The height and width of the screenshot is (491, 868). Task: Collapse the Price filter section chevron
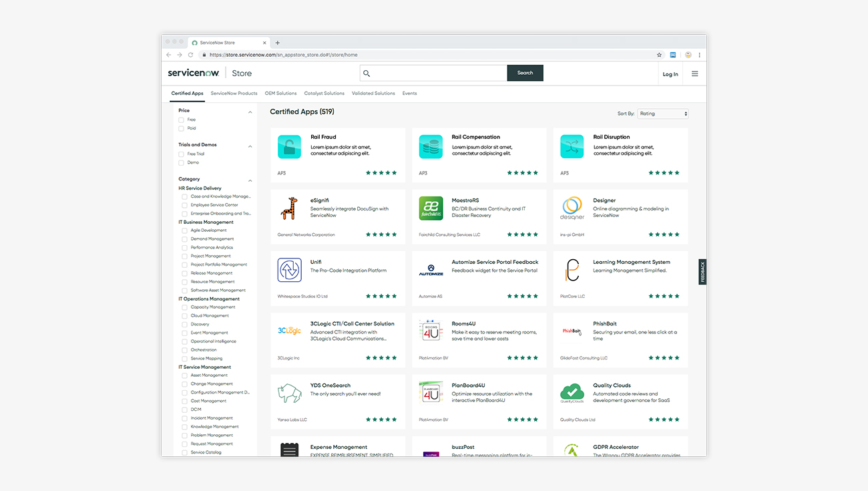pos(250,112)
